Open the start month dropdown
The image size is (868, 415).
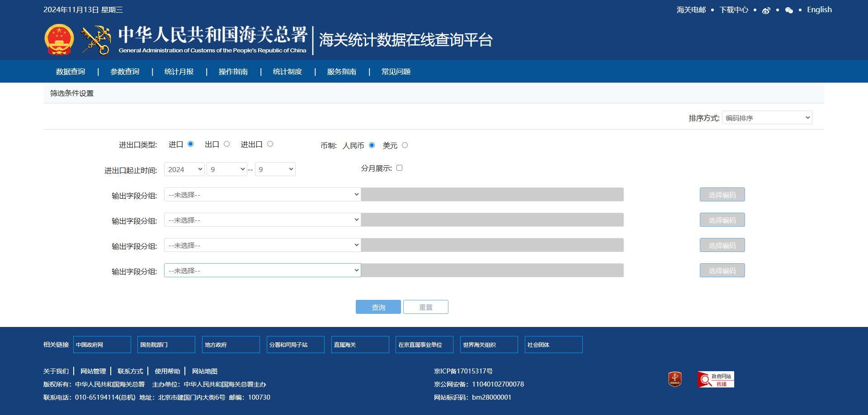[x=227, y=169]
